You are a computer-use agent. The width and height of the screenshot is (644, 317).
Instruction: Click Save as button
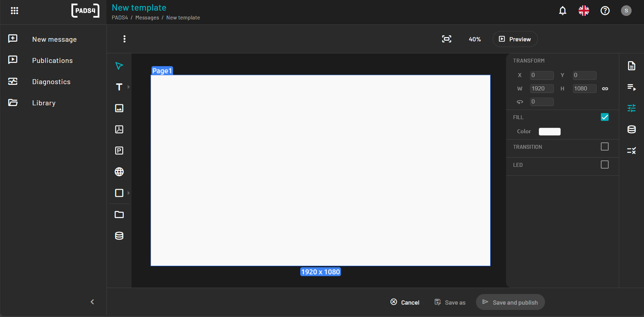[x=450, y=302]
